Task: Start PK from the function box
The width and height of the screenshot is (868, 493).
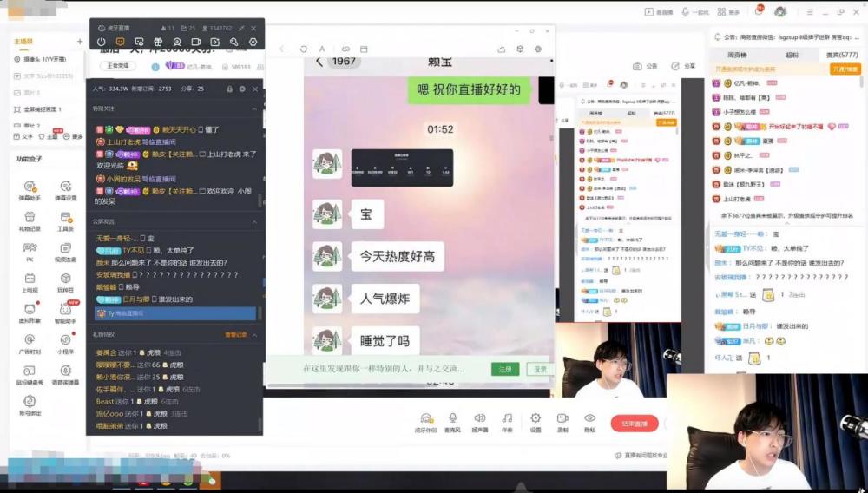Action: [30, 252]
